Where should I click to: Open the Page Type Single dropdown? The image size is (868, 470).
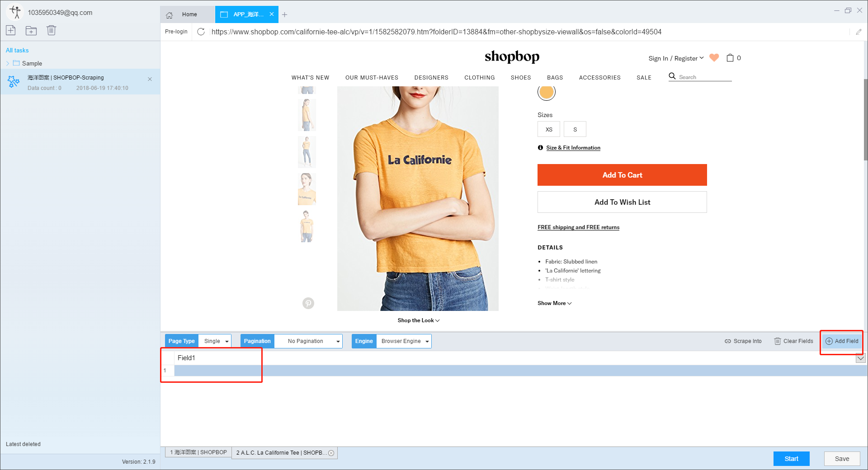click(215, 341)
